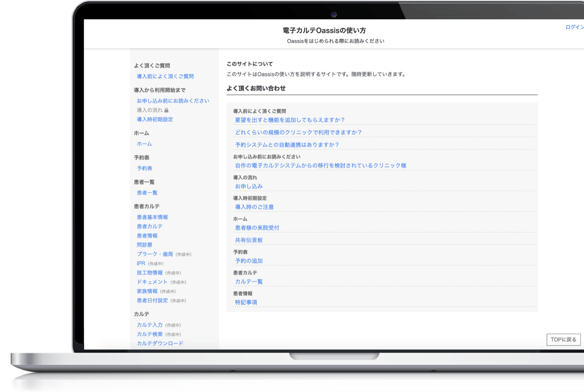Select 導入時初期設定 in the sidebar
Screen dimensions: 584x392
click(155, 119)
